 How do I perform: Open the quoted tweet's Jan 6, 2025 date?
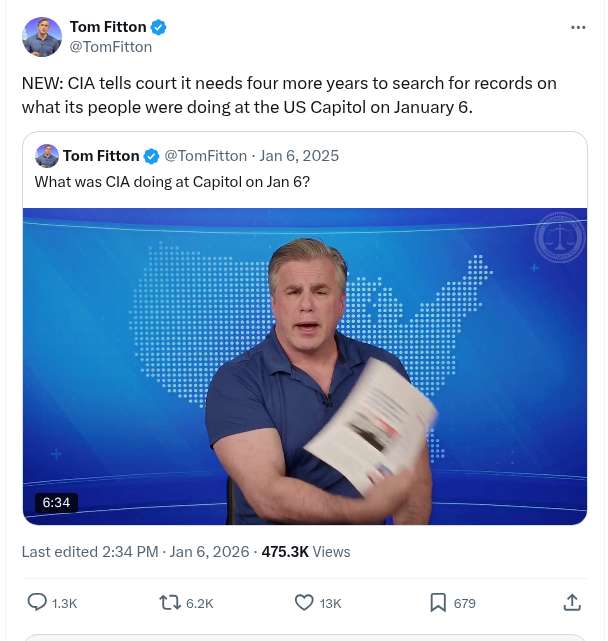click(299, 156)
